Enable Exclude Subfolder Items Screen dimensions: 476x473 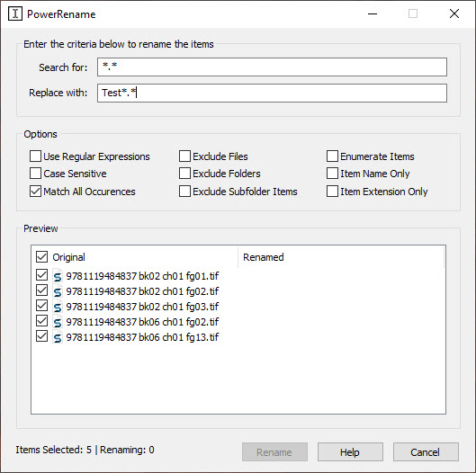click(x=184, y=192)
